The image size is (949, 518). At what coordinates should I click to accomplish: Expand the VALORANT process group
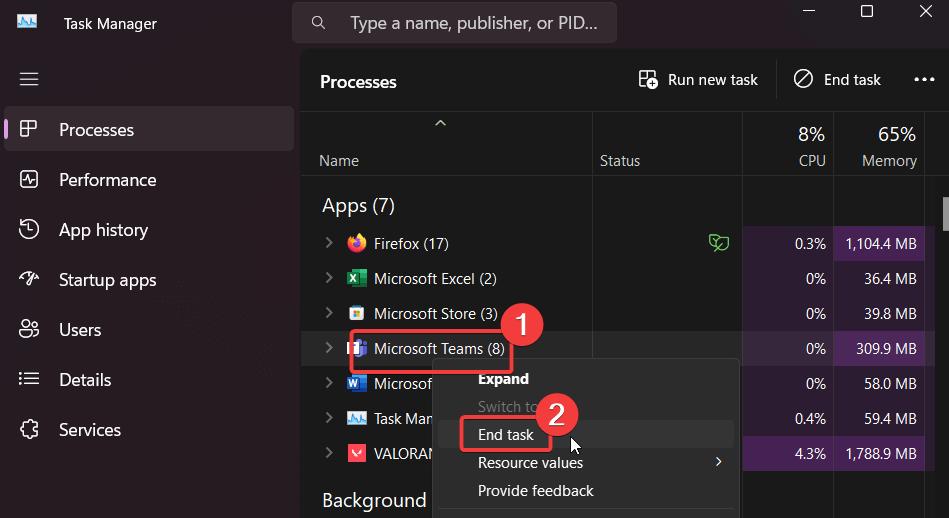pos(329,453)
